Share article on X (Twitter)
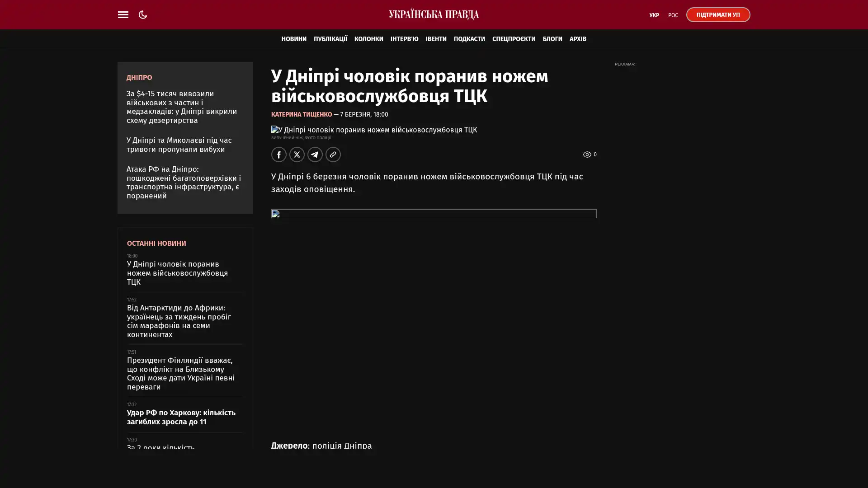This screenshot has height=488, width=868. (x=297, y=155)
